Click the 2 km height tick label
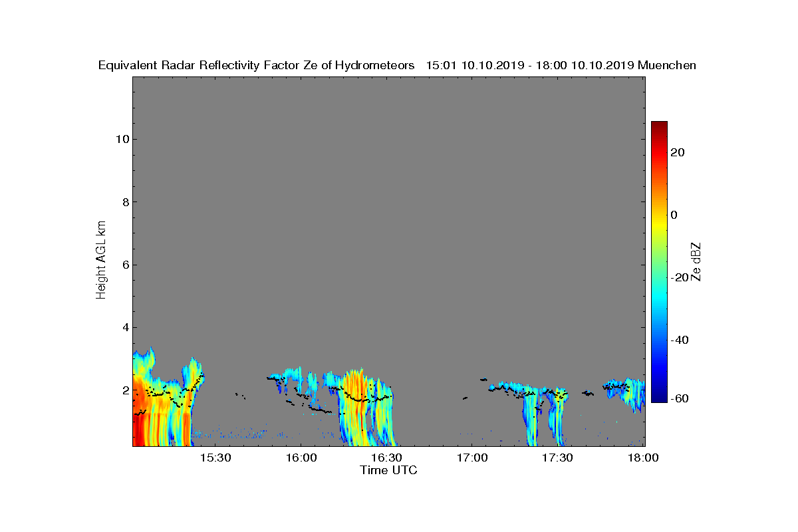This screenshot has width=798, height=532. [124, 390]
